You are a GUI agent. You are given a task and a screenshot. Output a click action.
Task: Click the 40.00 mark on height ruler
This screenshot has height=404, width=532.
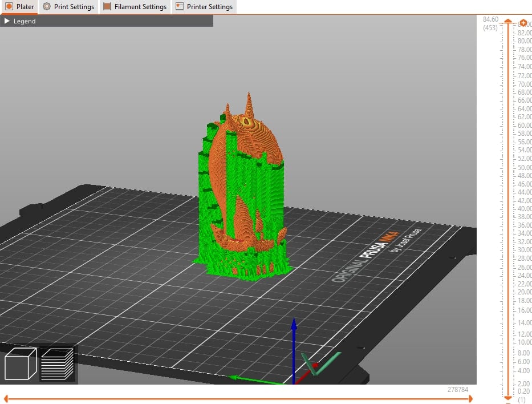click(x=525, y=208)
